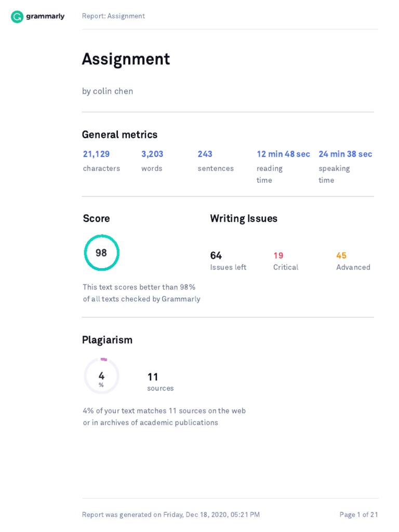The width and height of the screenshot is (399, 532).
Task: Click the 12 min 48 sec reading time
Action: (x=283, y=154)
